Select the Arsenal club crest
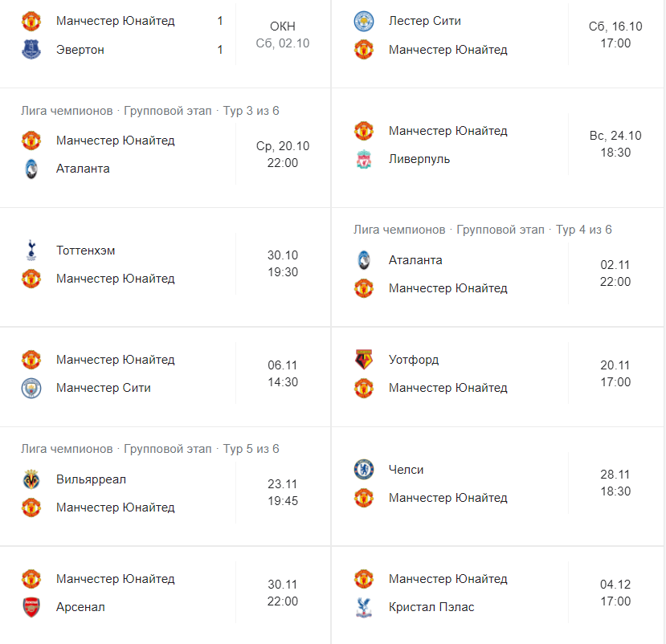Image resolution: width=666 pixels, height=644 pixels. coord(31,608)
